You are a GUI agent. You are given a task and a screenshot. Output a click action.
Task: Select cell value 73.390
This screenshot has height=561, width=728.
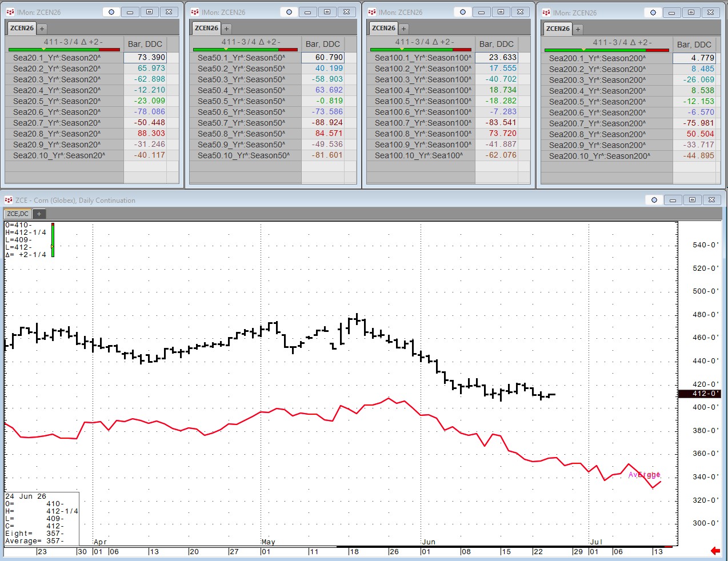(x=145, y=58)
